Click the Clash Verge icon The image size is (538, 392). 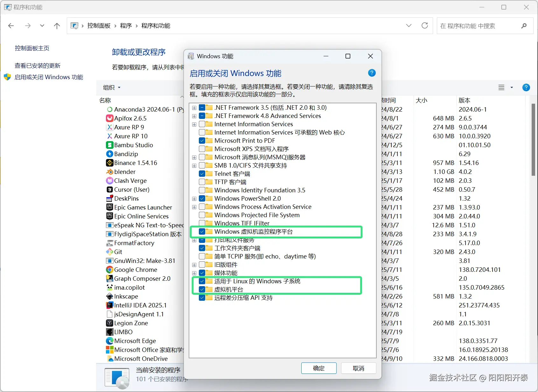(109, 181)
